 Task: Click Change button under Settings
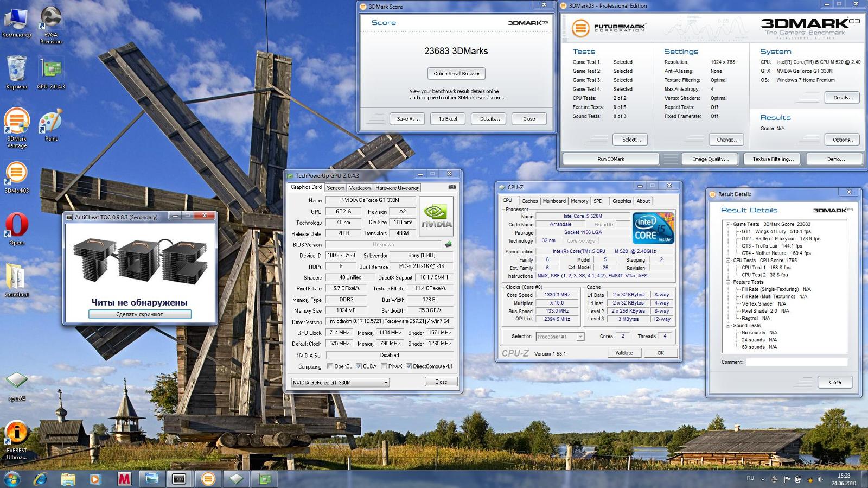pos(727,140)
